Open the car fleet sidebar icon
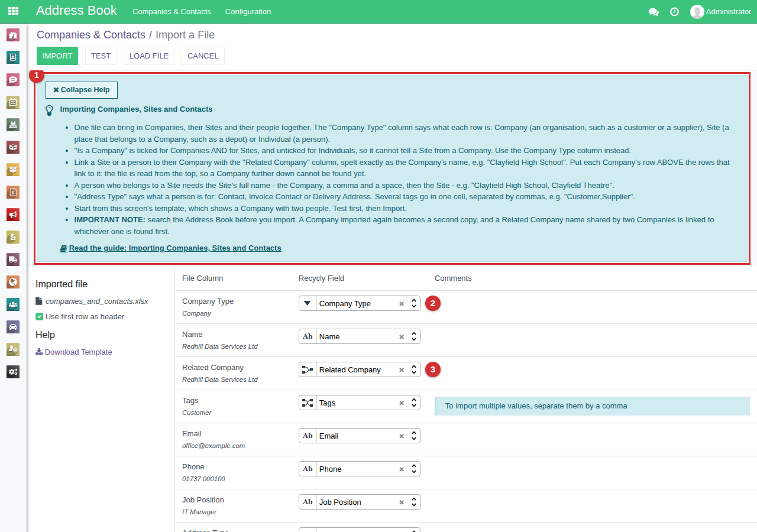Viewport: 757px width, 532px height. [x=13, y=327]
